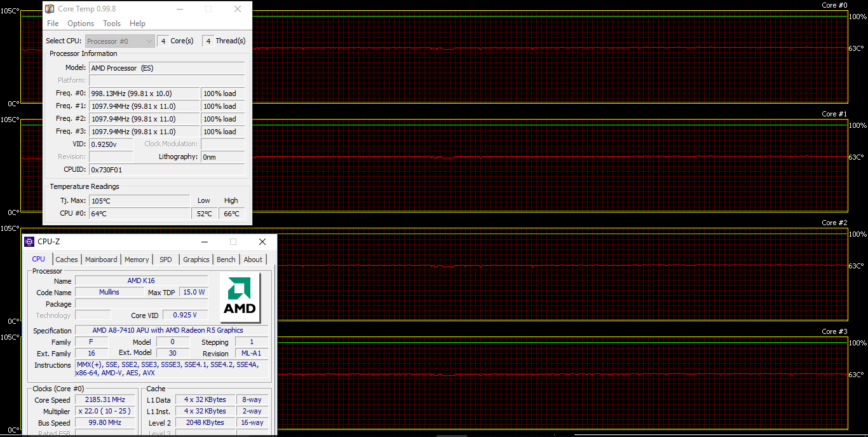Click the Core #3 graph label
The image size is (868, 437).
pos(834,331)
